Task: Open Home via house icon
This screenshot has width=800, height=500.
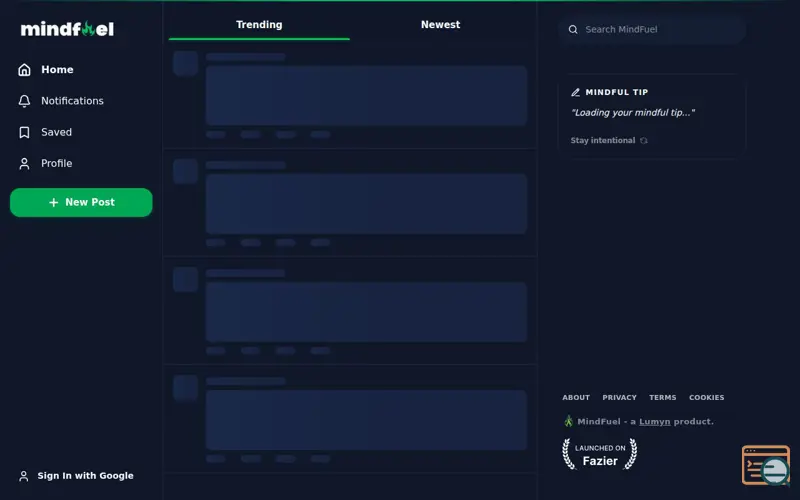Action: 24,70
